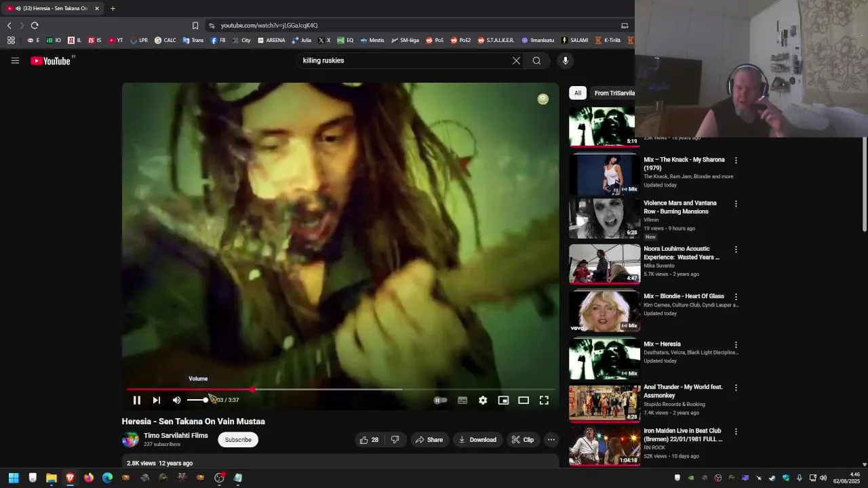Clear the search query with X
The height and width of the screenshot is (488, 868).
click(517, 60)
